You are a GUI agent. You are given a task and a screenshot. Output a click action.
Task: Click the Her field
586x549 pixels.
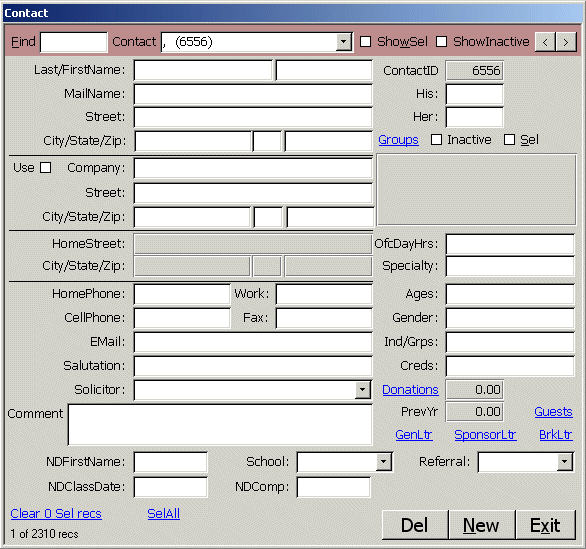[x=475, y=117]
